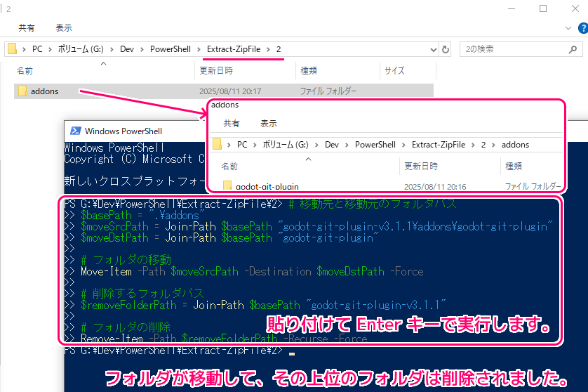588x392 pixels.
Task: Switch to the 表示 ribbon tab in the main window
Action: (x=64, y=28)
